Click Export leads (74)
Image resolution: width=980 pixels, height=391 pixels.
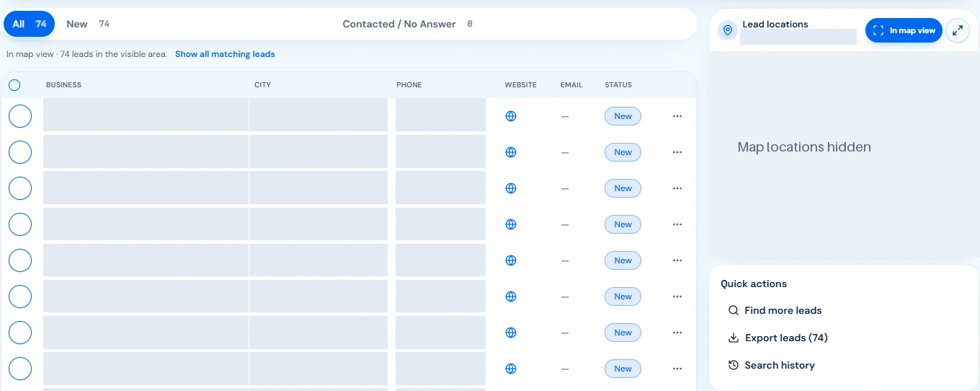click(786, 338)
